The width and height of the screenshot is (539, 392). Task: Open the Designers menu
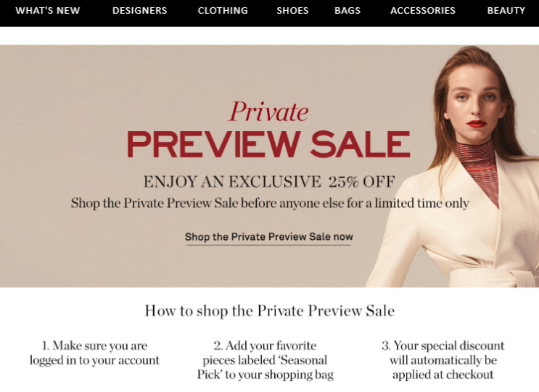click(x=139, y=11)
